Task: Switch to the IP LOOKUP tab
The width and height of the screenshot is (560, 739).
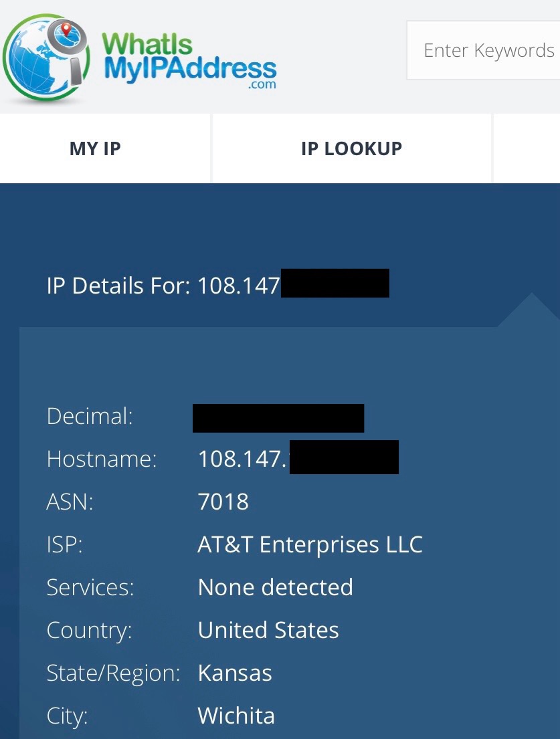Action: 351,148
